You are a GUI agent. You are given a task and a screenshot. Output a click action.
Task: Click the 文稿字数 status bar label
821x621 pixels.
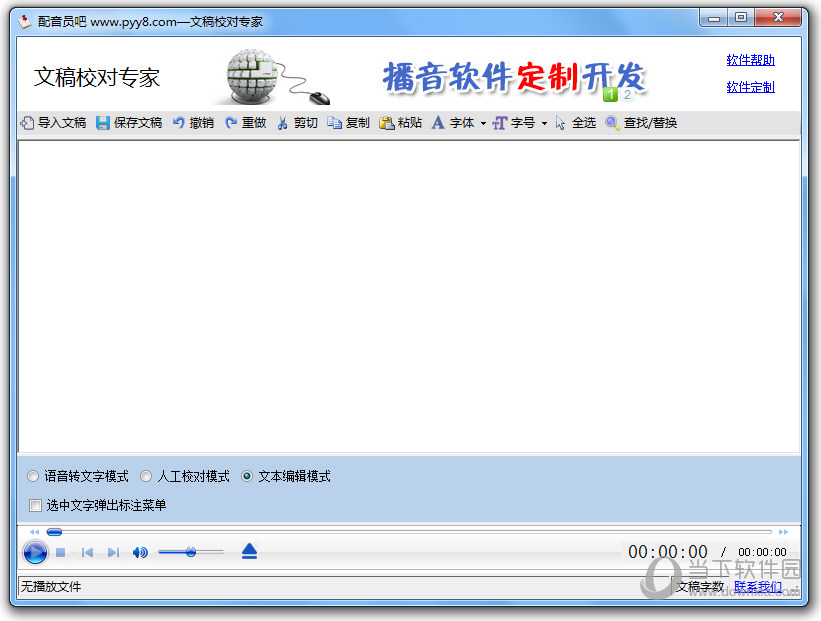click(700, 587)
